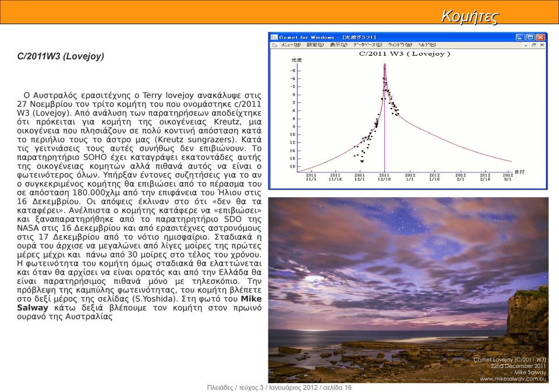Restore the inner 光度グラフ1 child window
The image size is (559, 392).
point(534,45)
